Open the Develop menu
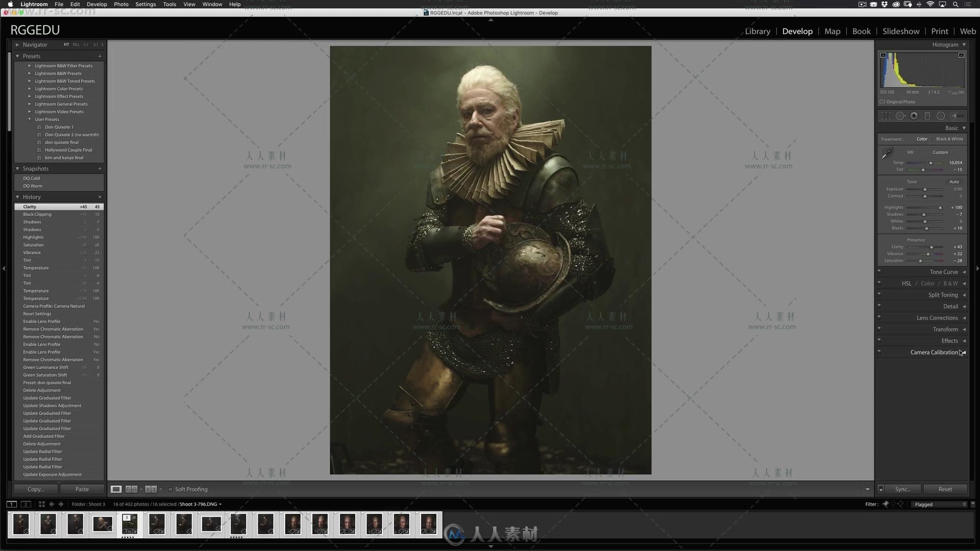Image resolution: width=980 pixels, height=551 pixels. click(97, 4)
